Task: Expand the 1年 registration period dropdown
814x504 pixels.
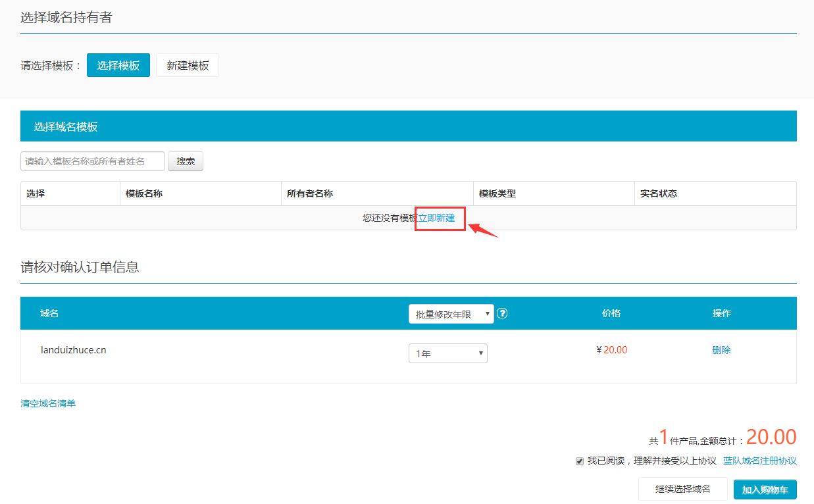Action: pyautogui.click(x=447, y=353)
